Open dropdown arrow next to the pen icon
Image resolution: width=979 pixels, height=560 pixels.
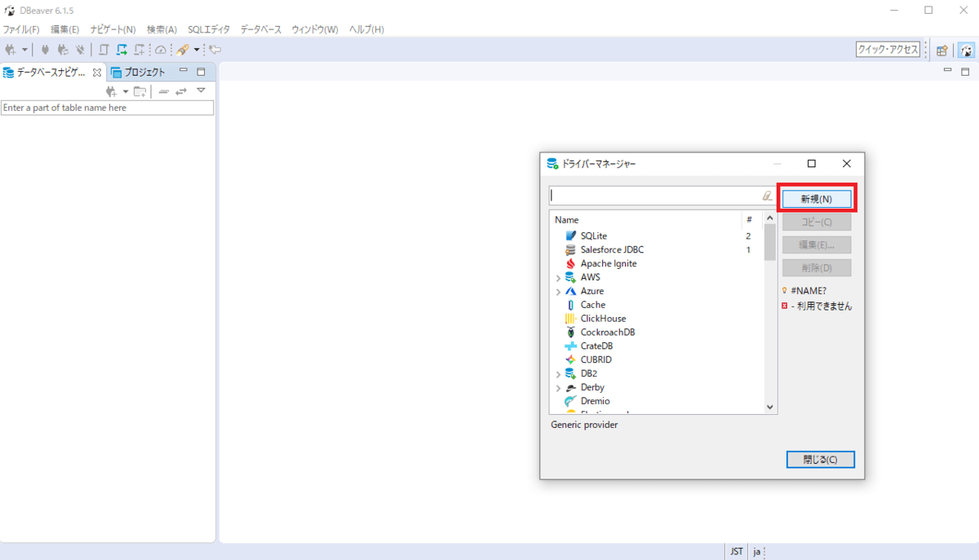(197, 50)
